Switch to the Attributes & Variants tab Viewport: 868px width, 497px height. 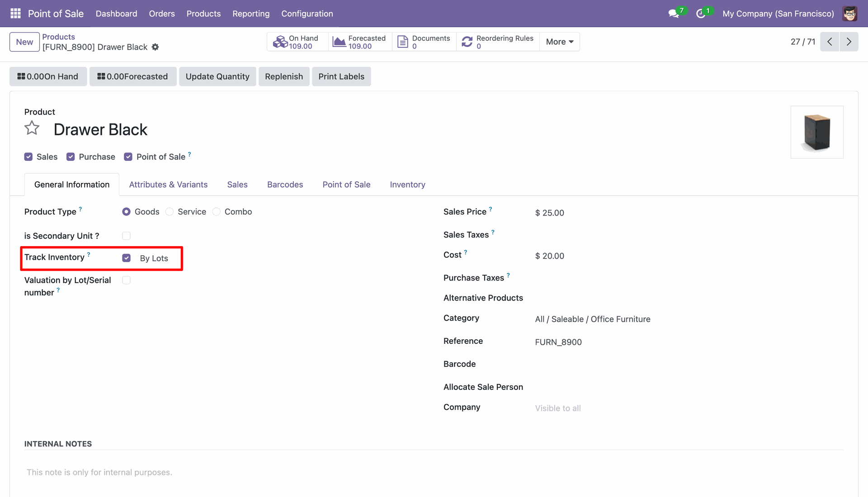[168, 184]
